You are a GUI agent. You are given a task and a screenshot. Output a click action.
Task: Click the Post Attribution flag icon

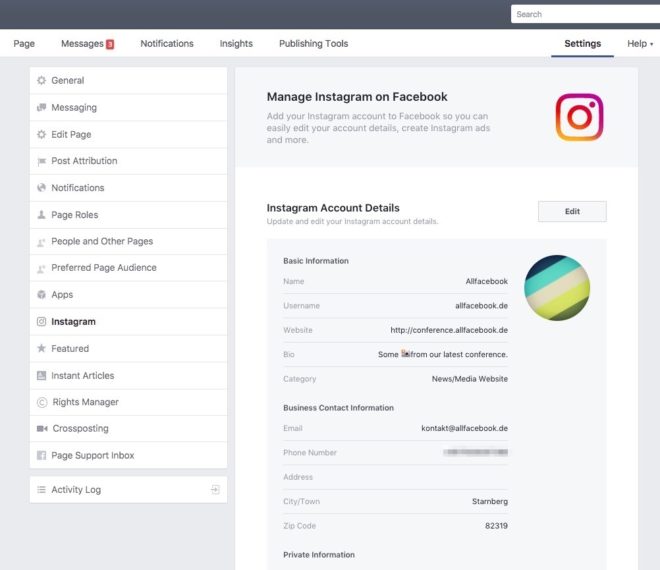coord(41,161)
